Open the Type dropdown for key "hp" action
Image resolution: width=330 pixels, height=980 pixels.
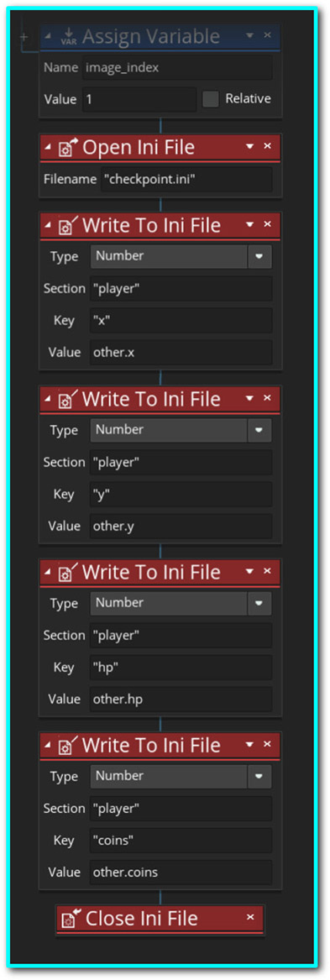[x=259, y=603]
